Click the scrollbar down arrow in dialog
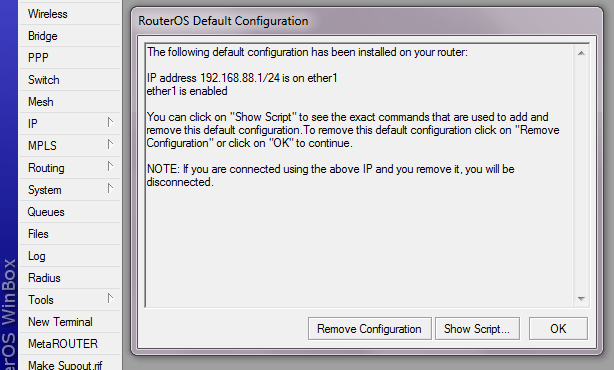 (x=581, y=299)
